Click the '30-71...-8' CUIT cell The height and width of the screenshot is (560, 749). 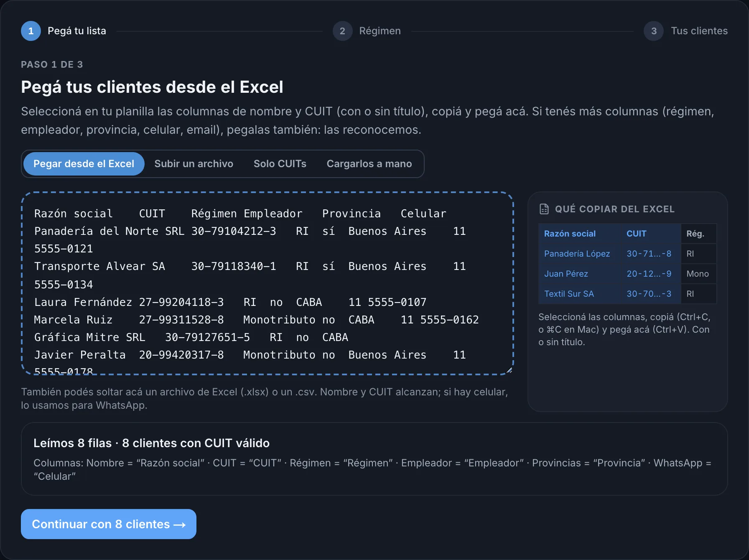pyautogui.click(x=651, y=254)
